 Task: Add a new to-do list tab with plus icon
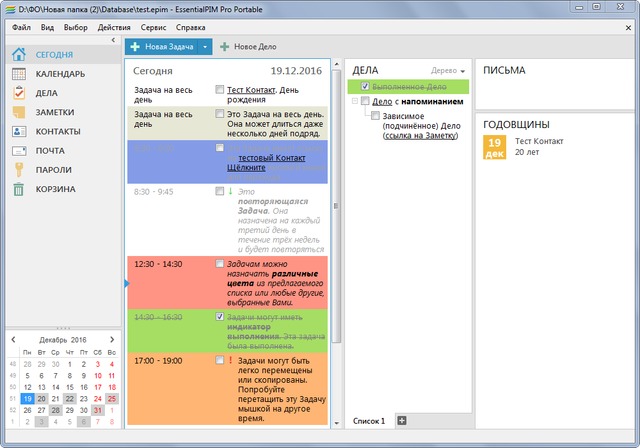[x=402, y=420]
